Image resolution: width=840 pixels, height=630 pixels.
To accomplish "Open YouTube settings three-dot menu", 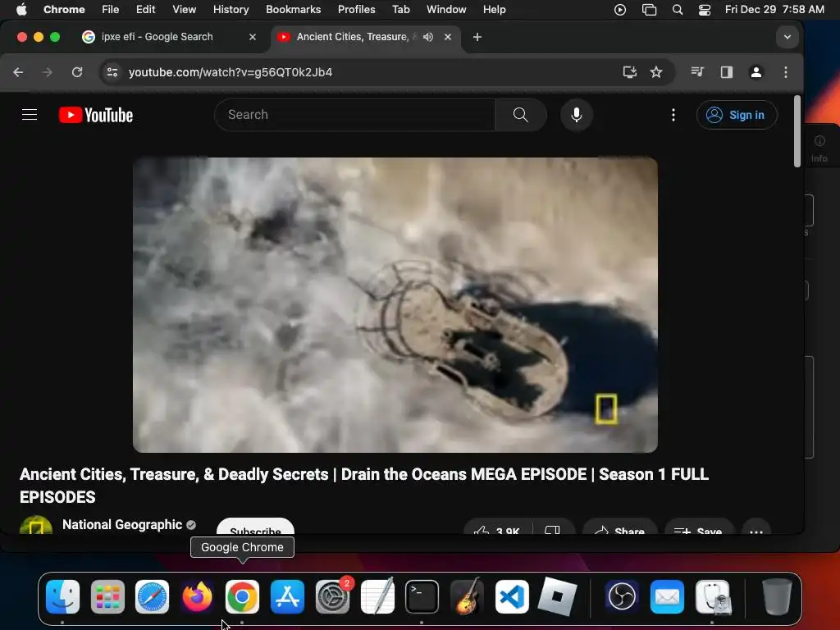I will click(673, 115).
